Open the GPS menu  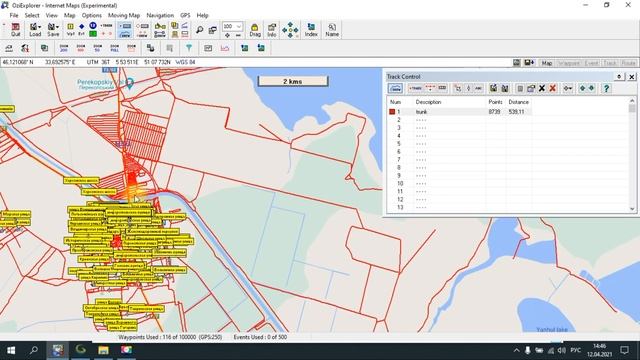(185, 15)
